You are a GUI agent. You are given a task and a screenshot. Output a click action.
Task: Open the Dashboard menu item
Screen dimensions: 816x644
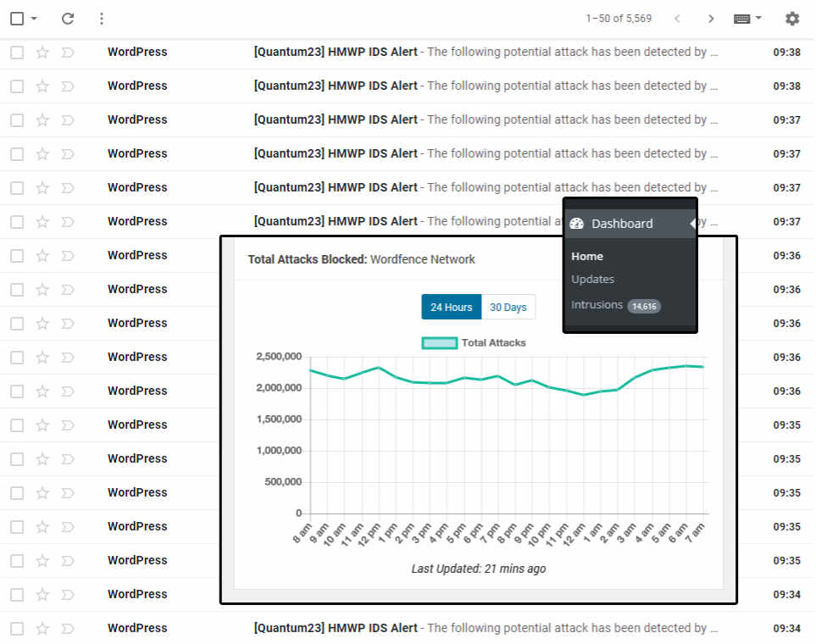click(630, 224)
